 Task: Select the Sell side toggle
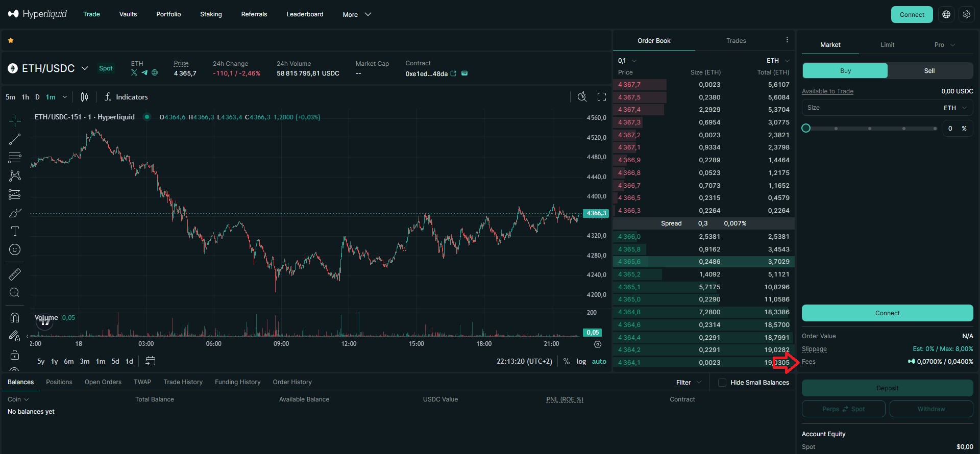[929, 71]
